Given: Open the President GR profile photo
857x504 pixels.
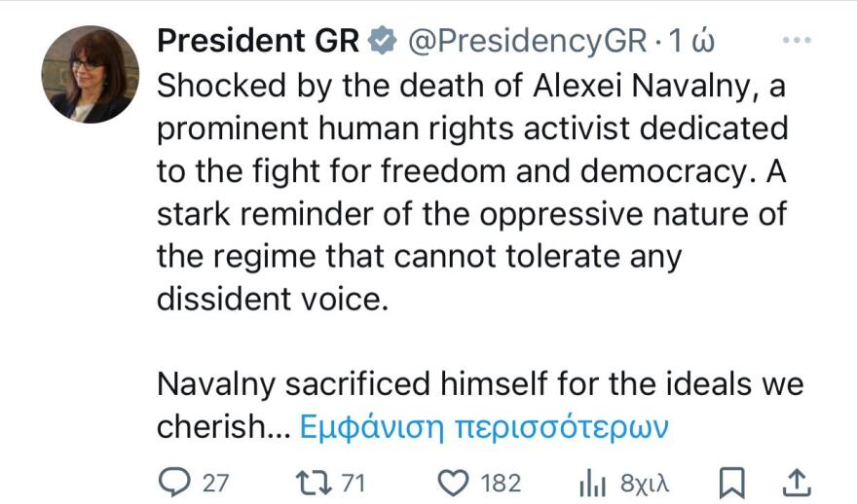Looking at the screenshot, I should [91, 75].
